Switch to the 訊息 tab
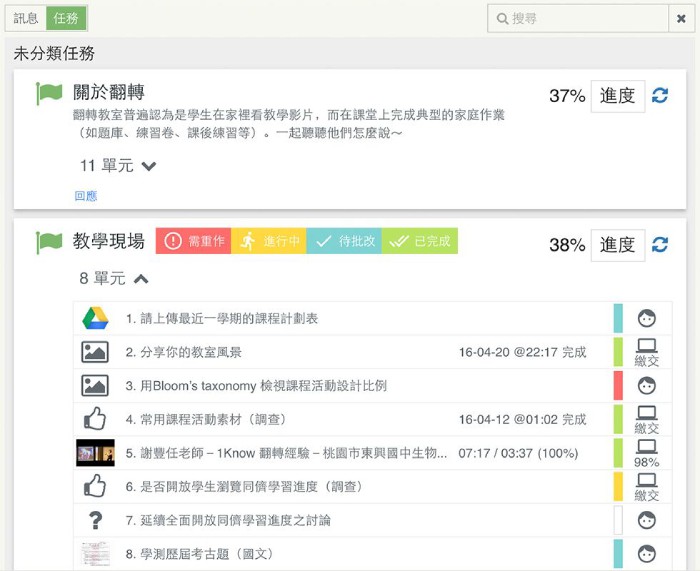The height and width of the screenshot is (571, 700). (x=26, y=18)
